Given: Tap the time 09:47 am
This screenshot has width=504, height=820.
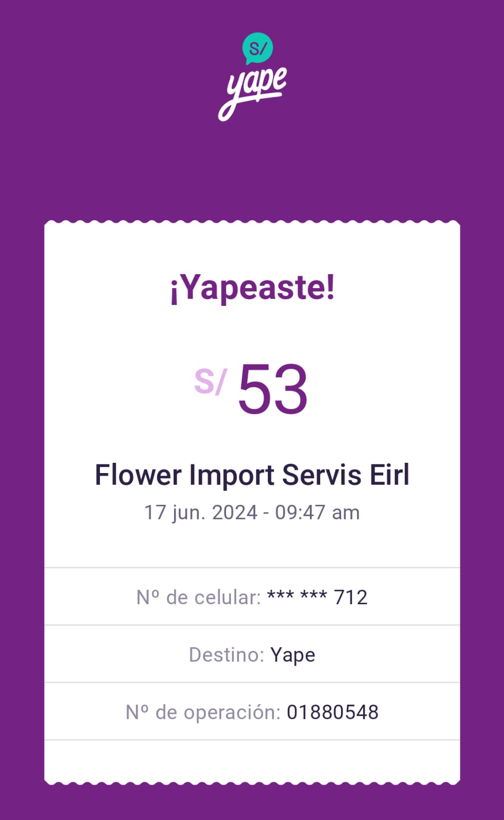Looking at the screenshot, I should (317, 512).
